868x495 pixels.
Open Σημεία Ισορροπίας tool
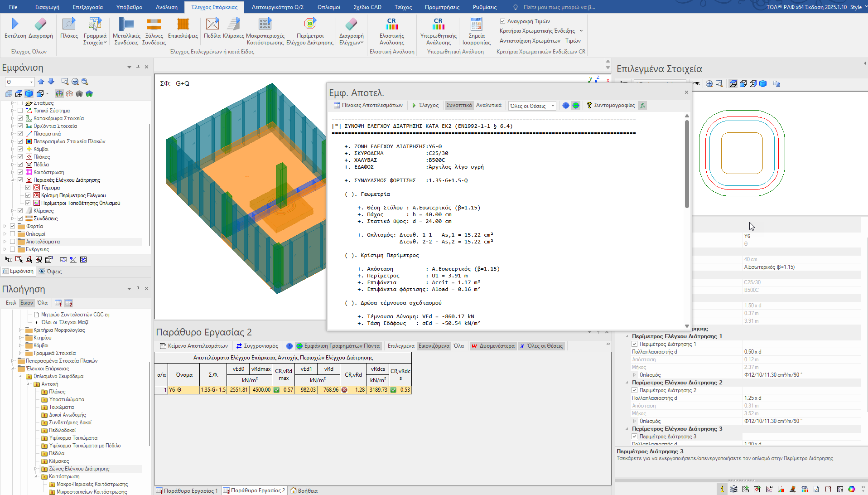476,24
